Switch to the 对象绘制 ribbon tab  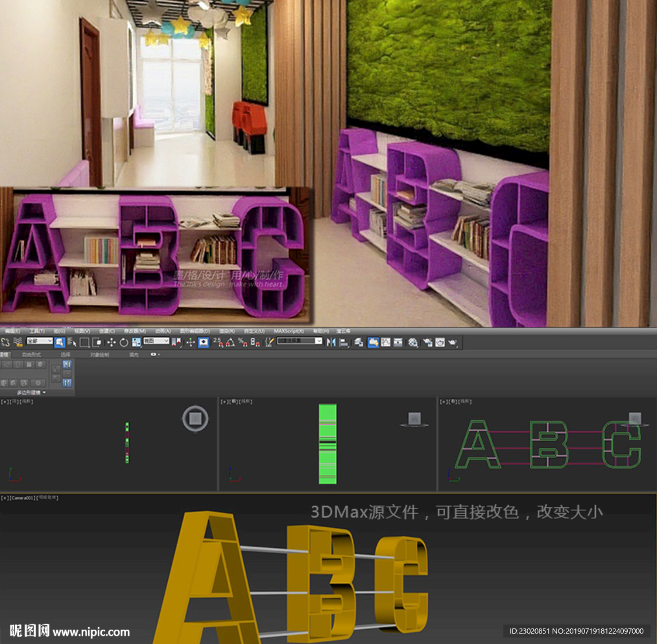tap(99, 355)
